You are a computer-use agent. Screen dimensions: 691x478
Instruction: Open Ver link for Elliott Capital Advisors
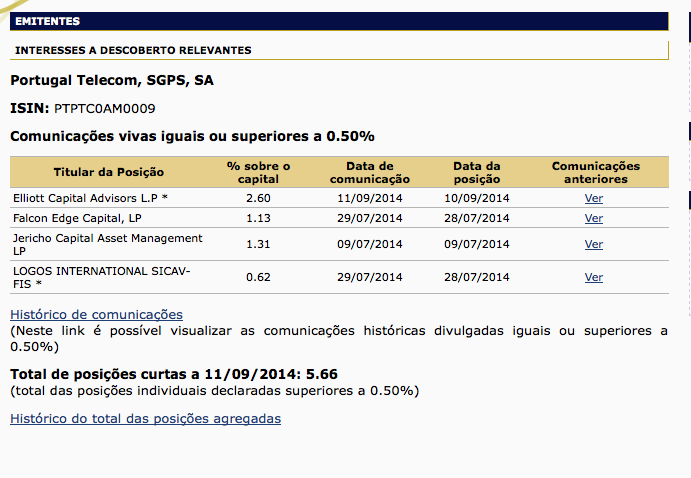594,198
